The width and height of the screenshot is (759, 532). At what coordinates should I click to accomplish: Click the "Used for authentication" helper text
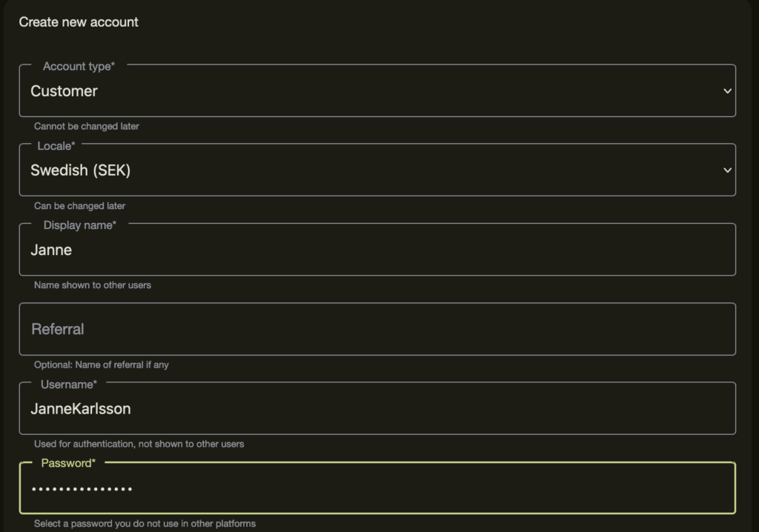click(139, 445)
